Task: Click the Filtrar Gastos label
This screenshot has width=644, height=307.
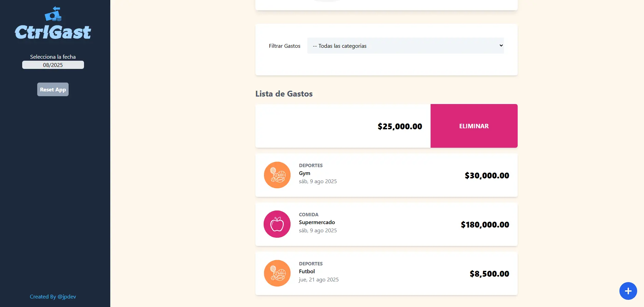Action: (x=284, y=46)
